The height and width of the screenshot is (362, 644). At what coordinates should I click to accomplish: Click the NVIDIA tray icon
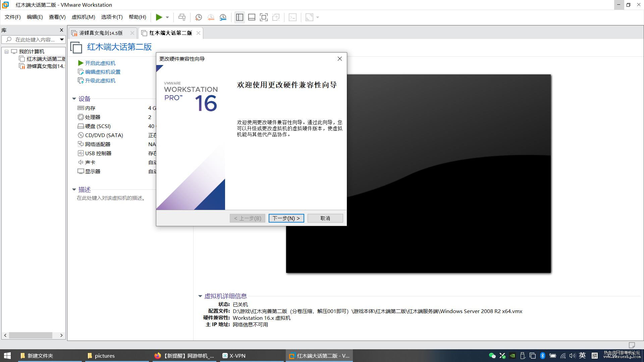513,356
